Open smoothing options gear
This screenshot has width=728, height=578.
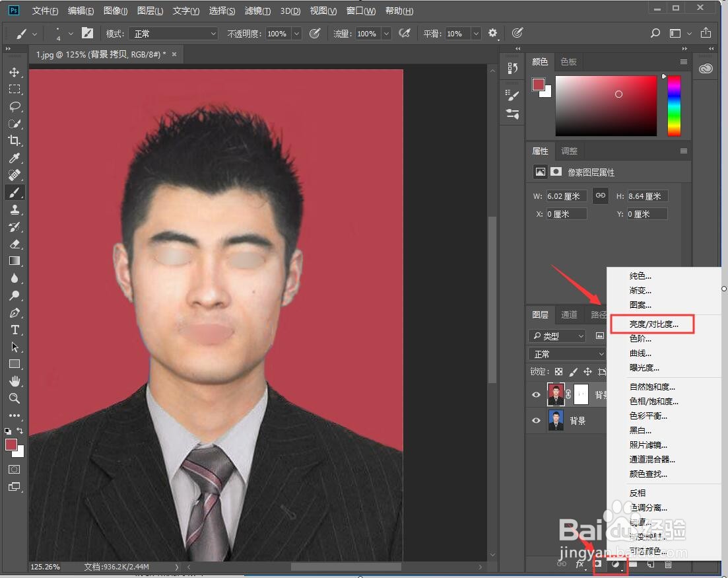click(x=492, y=33)
